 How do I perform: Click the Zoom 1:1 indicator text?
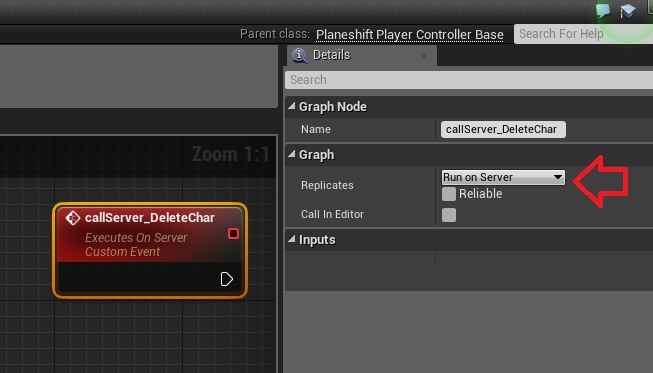point(231,154)
